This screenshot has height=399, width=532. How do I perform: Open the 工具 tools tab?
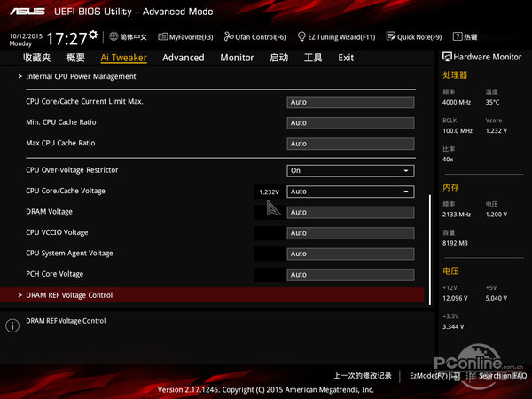pyautogui.click(x=313, y=58)
